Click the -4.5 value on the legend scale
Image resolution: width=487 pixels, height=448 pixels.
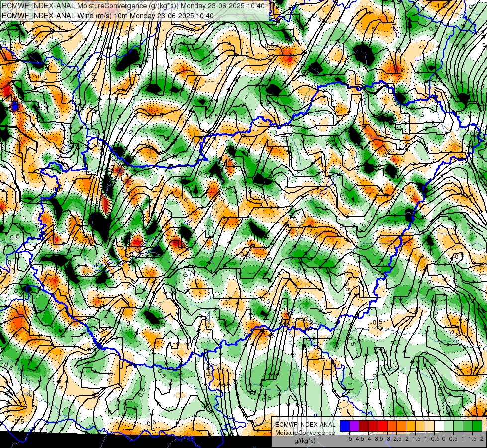pos(360,439)
